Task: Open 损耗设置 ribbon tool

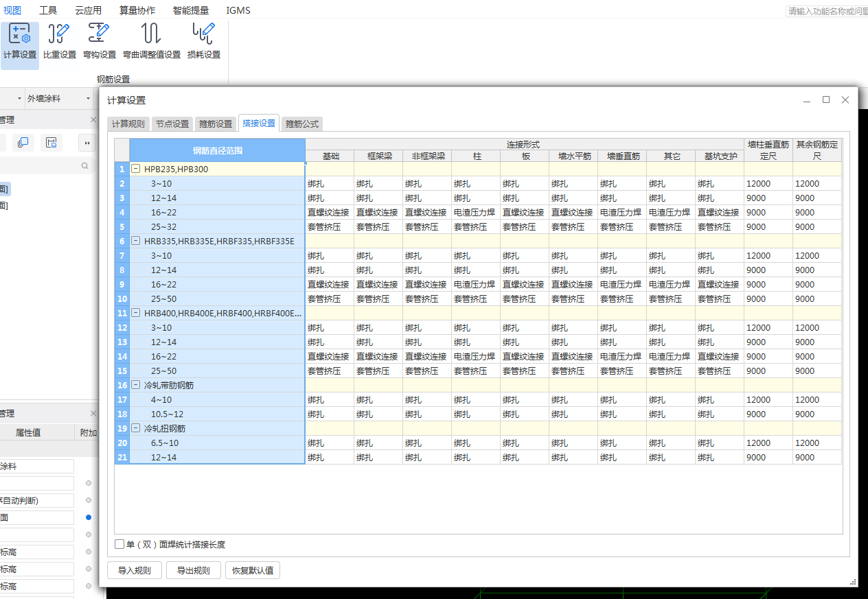Action: click(x=204, y=43)
